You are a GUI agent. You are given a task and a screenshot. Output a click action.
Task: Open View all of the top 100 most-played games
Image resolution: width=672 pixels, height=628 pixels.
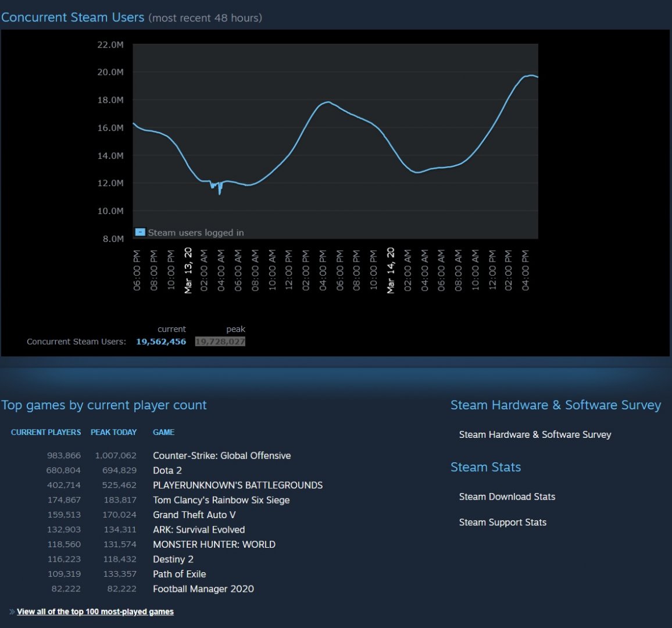click(95, 612)
